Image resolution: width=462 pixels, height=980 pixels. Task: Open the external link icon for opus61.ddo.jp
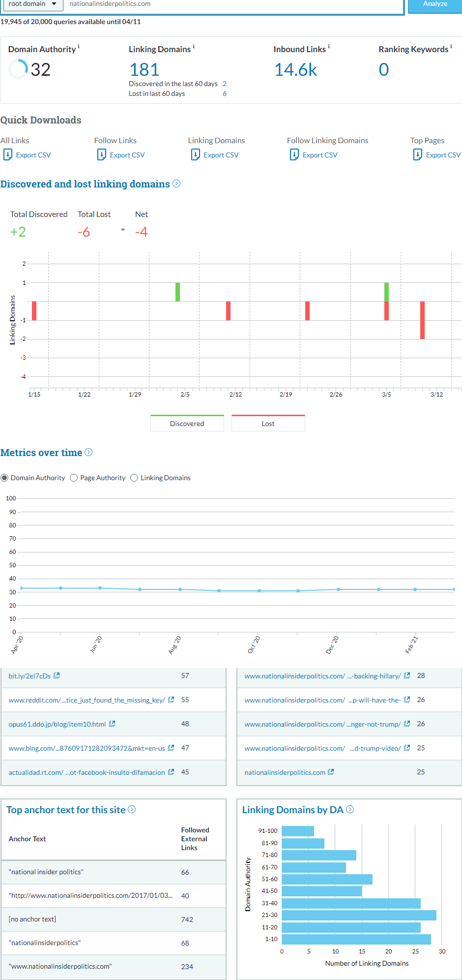(x=112, y=724)
